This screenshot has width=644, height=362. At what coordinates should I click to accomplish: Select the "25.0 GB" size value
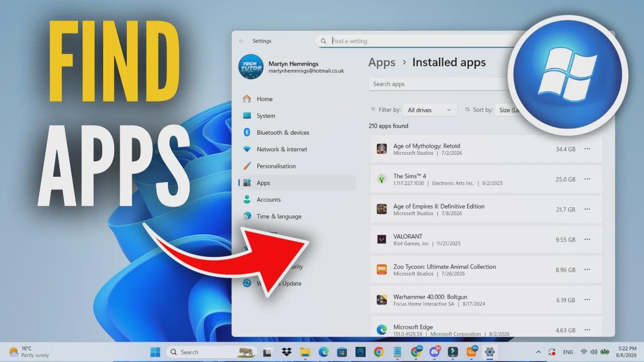[566, 179]
